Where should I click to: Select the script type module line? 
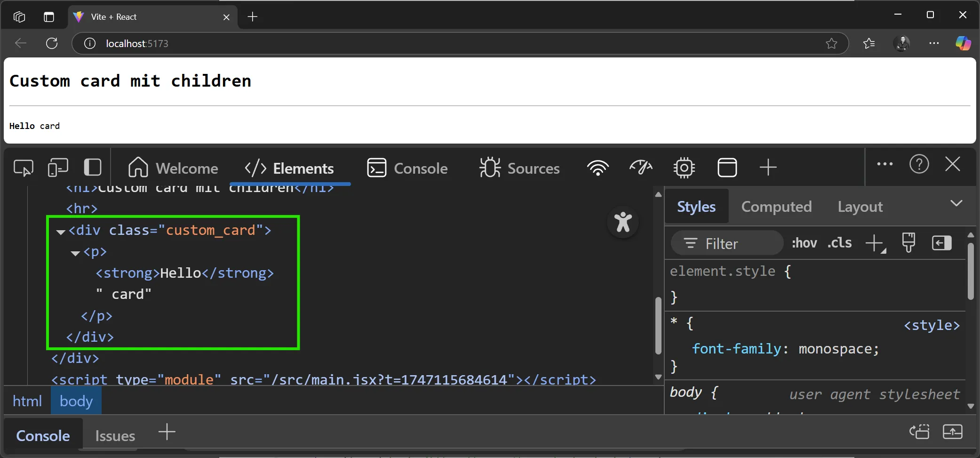tap(323, 379)
